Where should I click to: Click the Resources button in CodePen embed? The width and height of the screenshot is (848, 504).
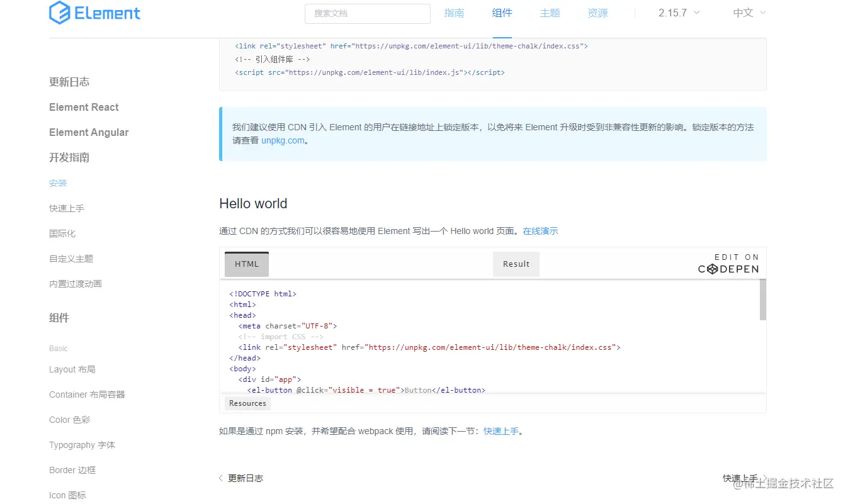(x=247, y=403)
